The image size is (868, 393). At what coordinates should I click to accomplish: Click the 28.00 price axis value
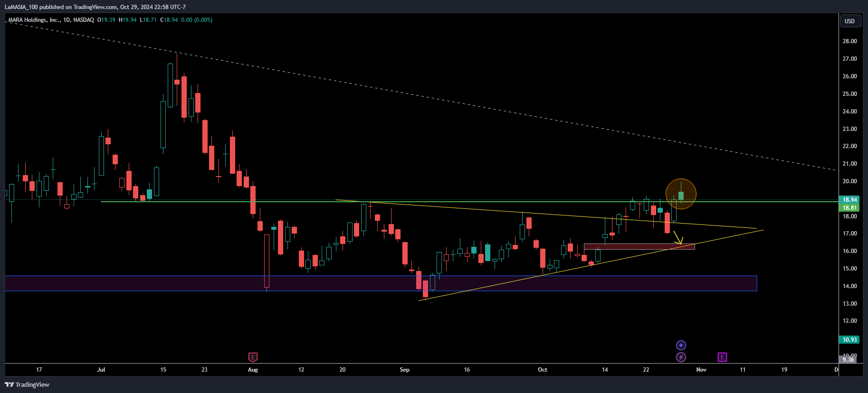[x=849, y=41]
